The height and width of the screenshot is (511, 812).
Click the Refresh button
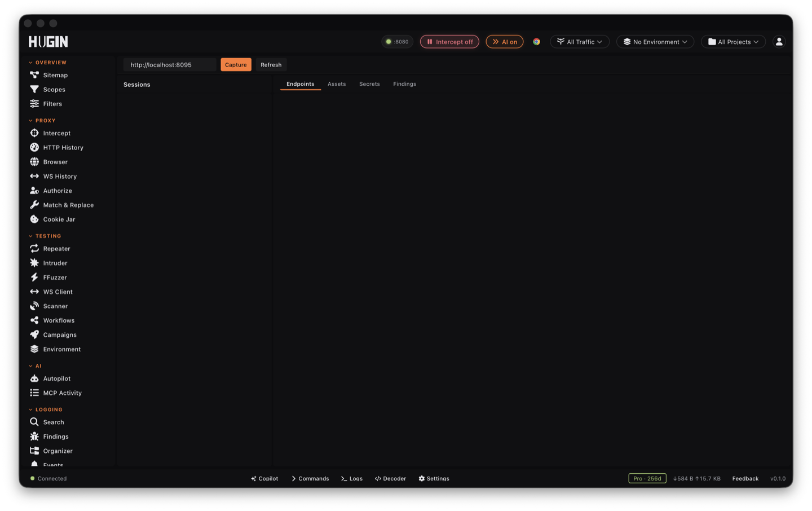[271, 65]
